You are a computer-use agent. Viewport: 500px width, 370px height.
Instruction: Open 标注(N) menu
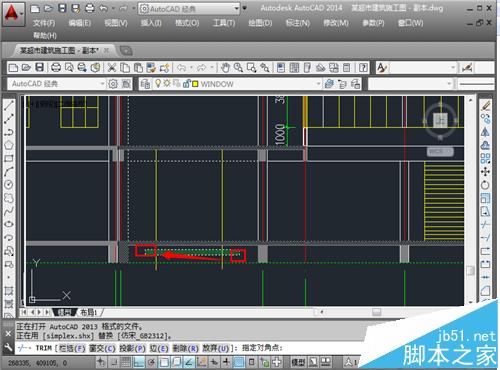(x=298, y=23)
